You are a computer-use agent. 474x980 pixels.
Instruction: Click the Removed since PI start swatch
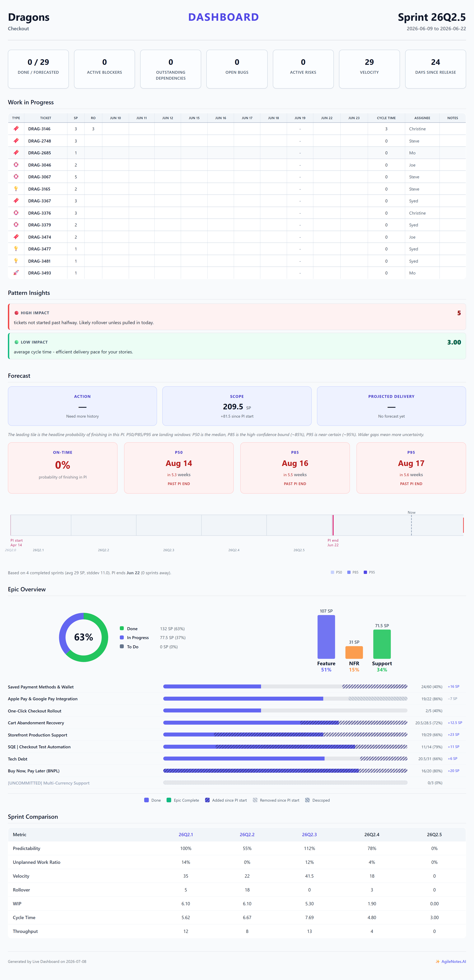pos(255,800)
